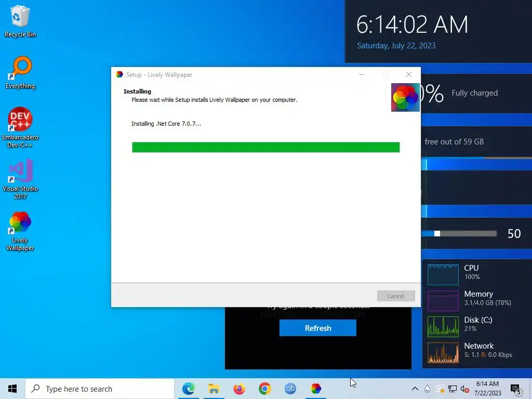Click the installation progress bar
This screenshot has height=399, width=532.
[x=265, y=147]
